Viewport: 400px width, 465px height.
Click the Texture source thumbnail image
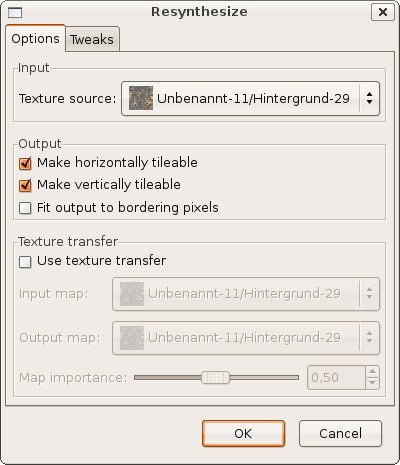(141, 98)
